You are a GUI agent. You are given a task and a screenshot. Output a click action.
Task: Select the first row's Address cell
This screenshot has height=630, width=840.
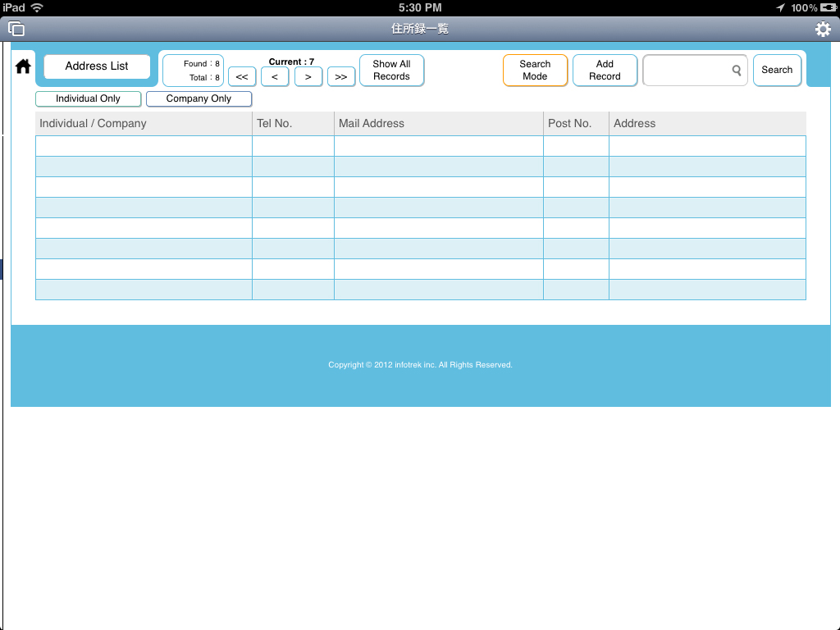pyautogui.click(x=707, y=146)
